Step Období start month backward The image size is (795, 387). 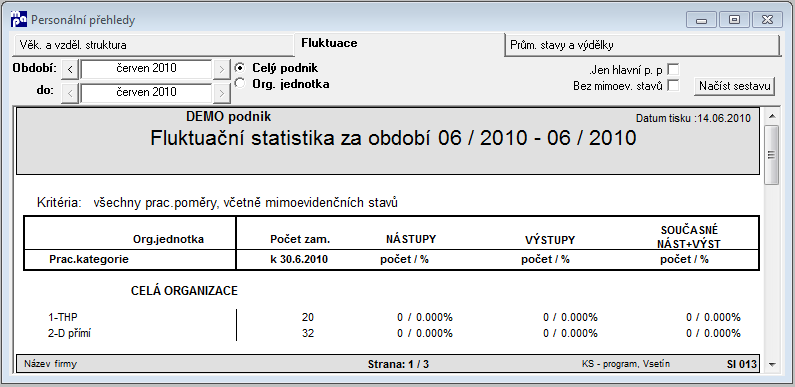70,69
